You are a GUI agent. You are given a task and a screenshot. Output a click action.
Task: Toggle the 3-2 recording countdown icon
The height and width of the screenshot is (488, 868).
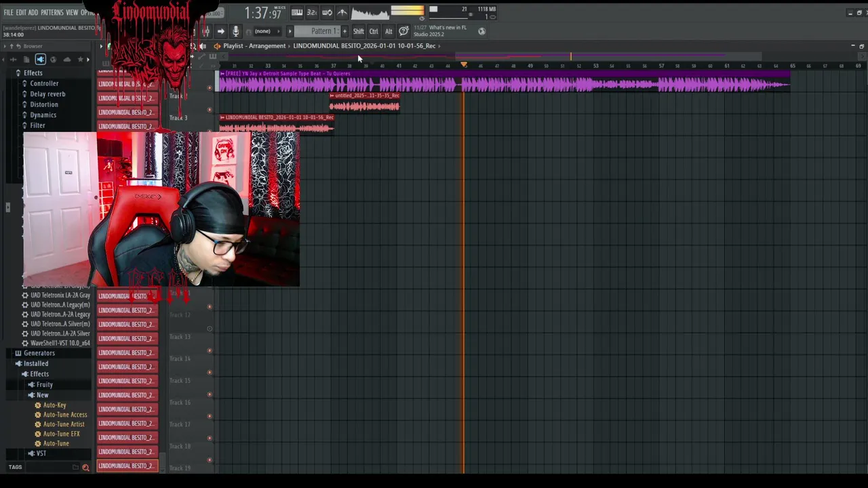[312, 12]
